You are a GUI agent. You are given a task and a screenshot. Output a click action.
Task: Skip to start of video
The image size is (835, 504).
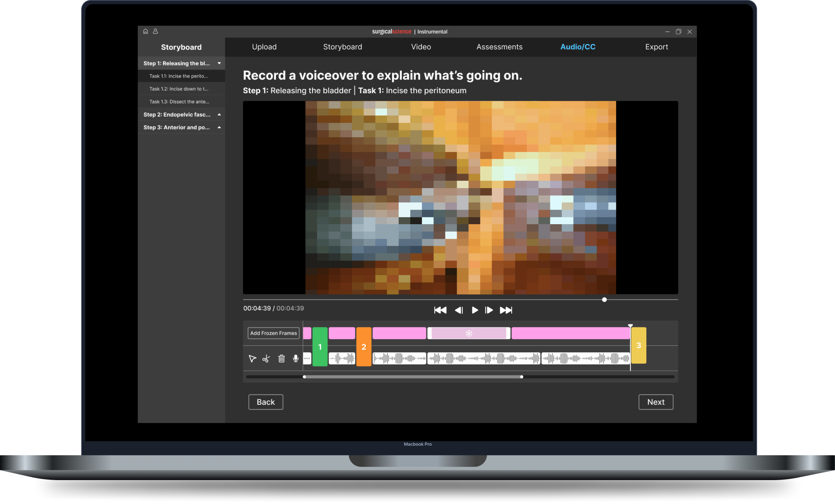pos(440,310)
